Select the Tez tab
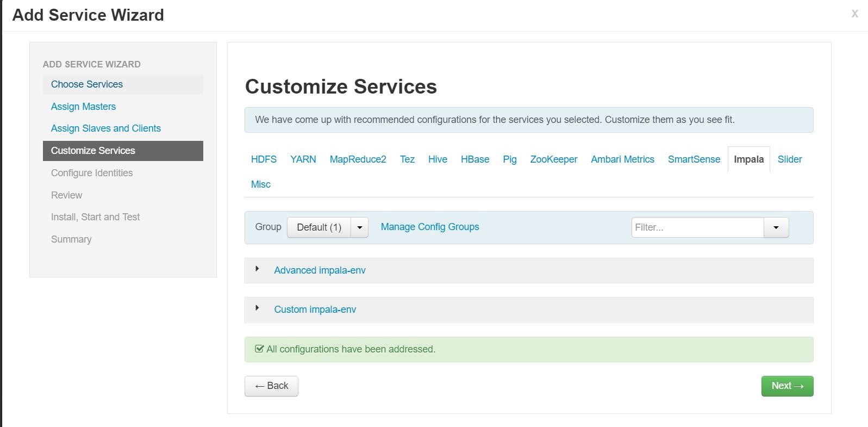Viewport: 868px width, 427px height. (407, 159)
